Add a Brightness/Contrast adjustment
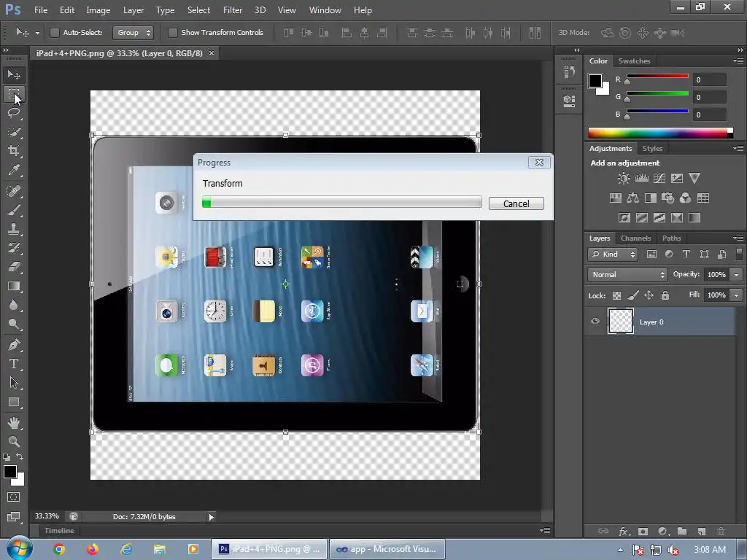Viewport: 747px width, 560px height. [x=624, y=179]
